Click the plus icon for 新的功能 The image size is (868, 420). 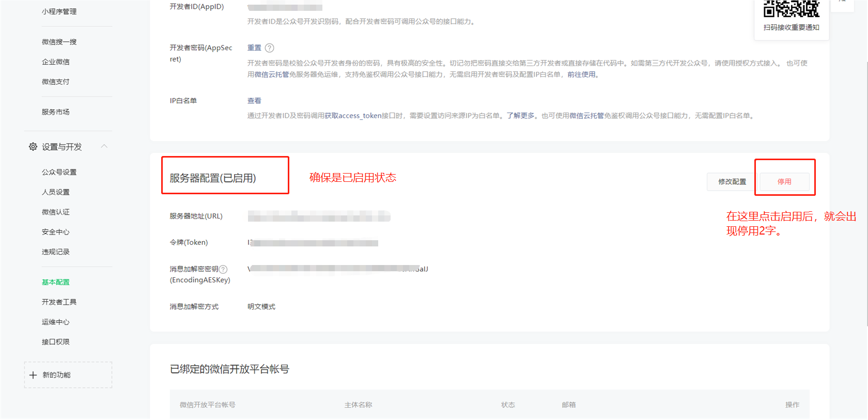33,375
